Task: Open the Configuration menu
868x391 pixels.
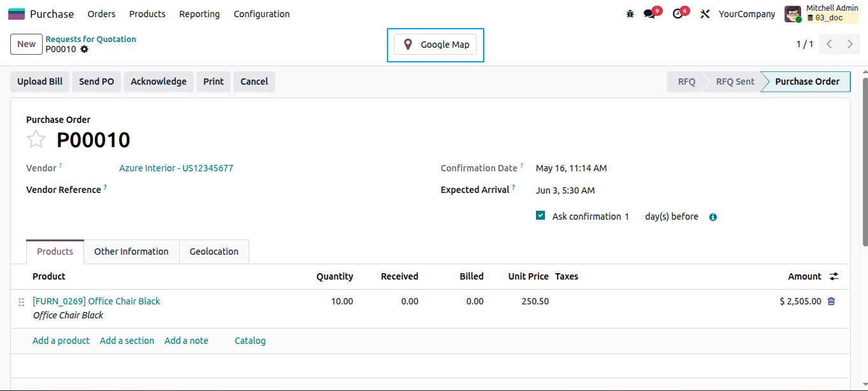Action: [x=262, y=14]
